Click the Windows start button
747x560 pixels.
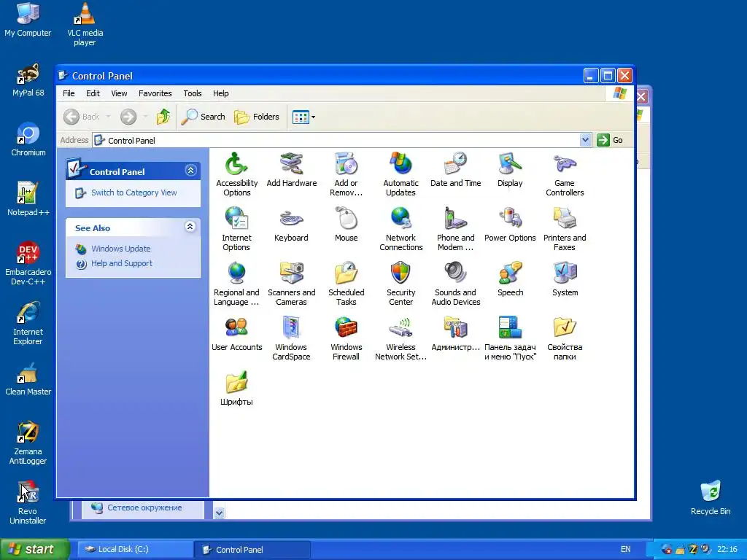[34, 549]
